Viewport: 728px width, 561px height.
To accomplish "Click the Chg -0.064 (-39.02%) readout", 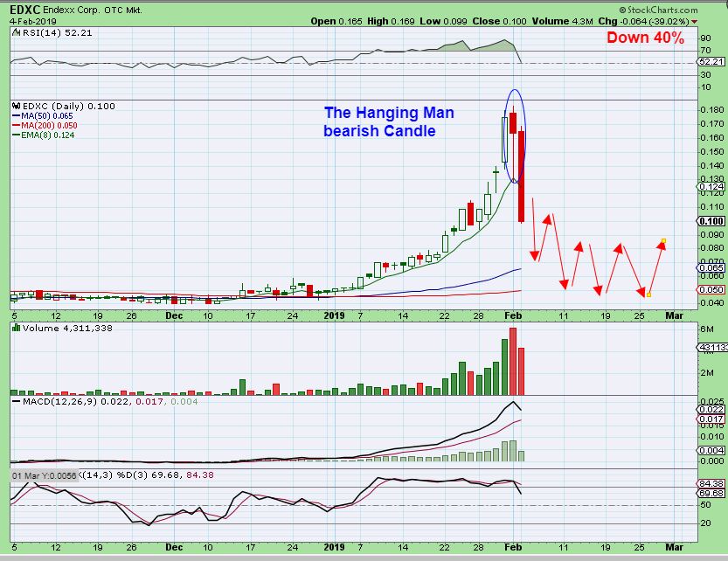I will coord(643,21).
